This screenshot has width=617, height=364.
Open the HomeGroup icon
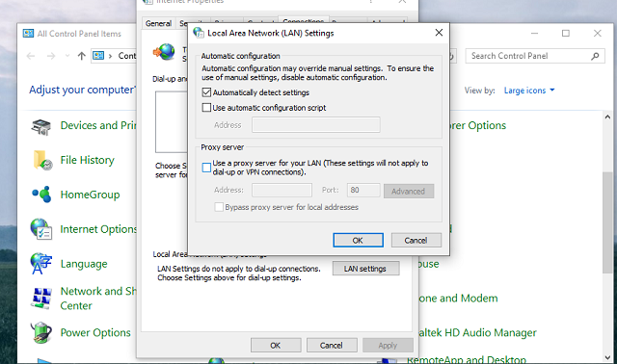41,195
